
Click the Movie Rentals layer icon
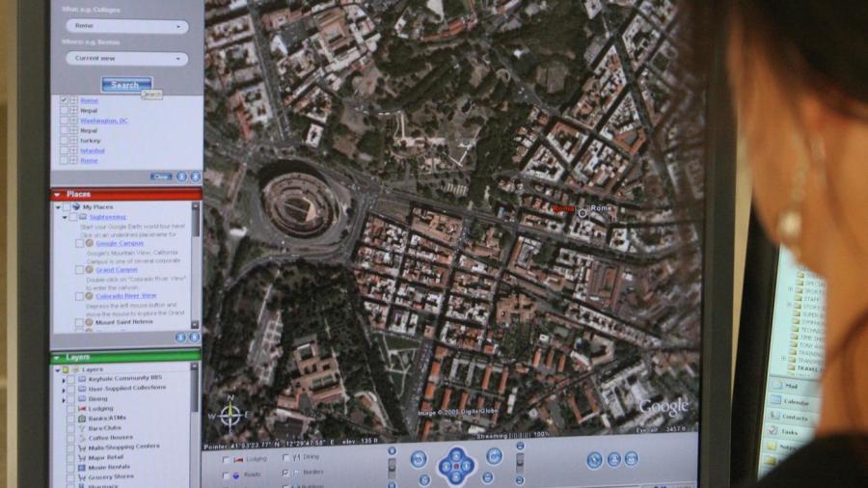(82, 468)
